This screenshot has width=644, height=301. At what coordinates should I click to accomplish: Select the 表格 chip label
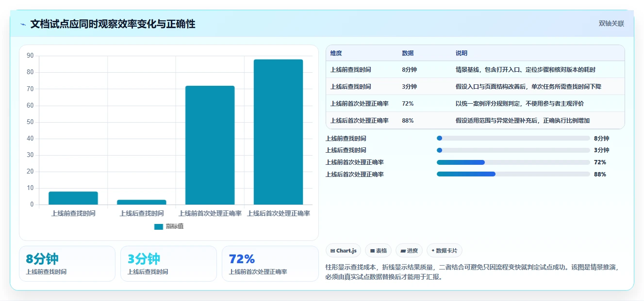click(381, 251)
